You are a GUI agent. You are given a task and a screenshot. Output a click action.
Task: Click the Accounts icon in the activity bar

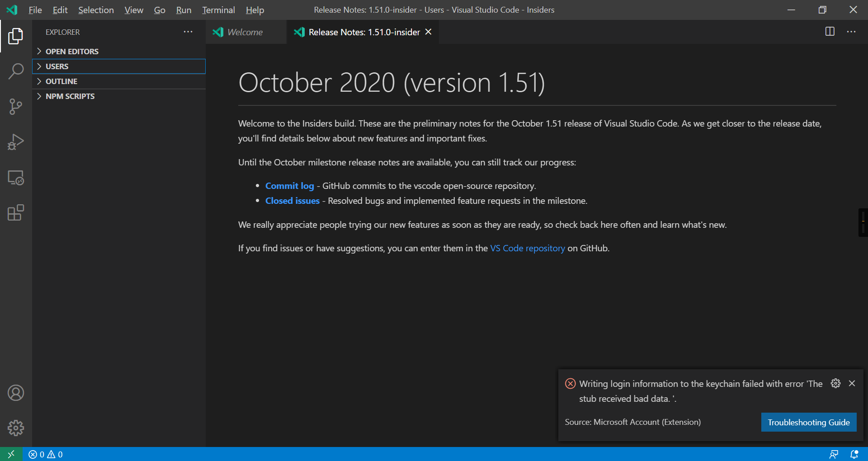pyautogui.click(x=16, y=393)
